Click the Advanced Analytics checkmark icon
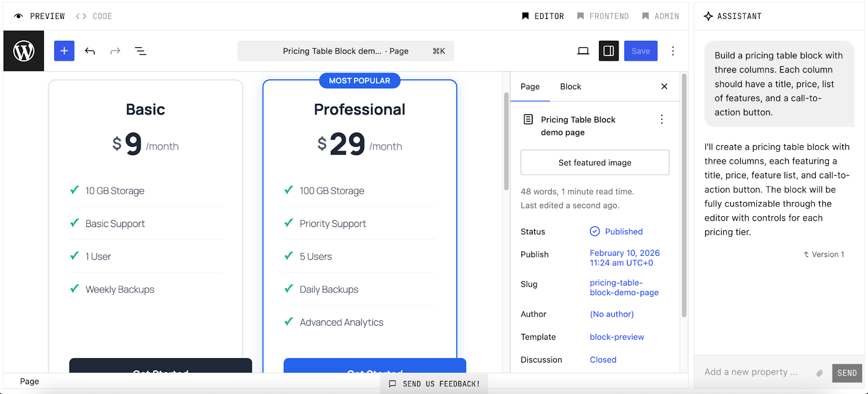The width and height of the screenshot is (868, 394). (x=289, y=321)
